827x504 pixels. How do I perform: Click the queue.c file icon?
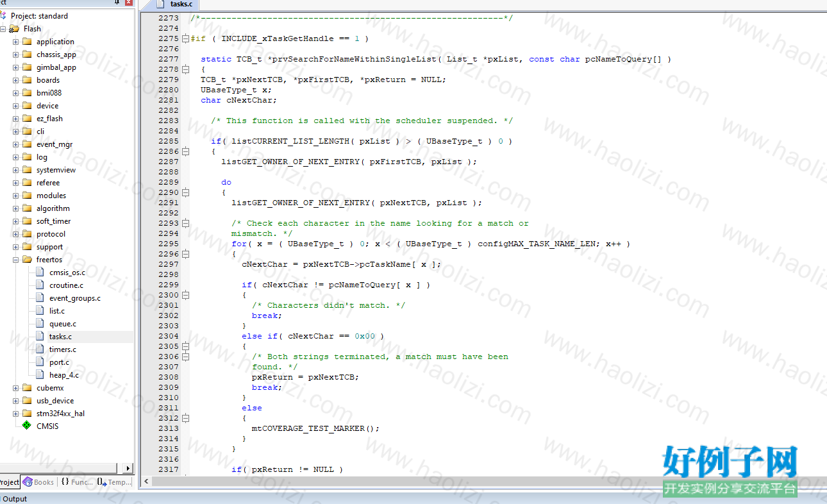coord(40,324)
